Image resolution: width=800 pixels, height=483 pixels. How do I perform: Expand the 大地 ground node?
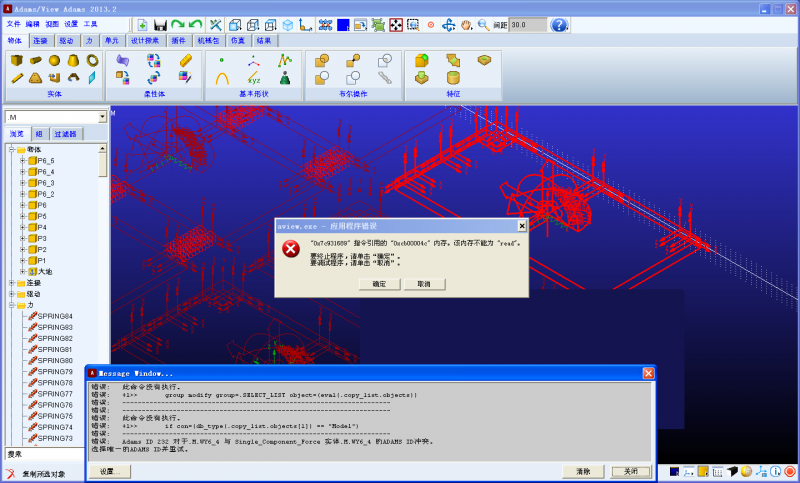(x=23, y=271)
